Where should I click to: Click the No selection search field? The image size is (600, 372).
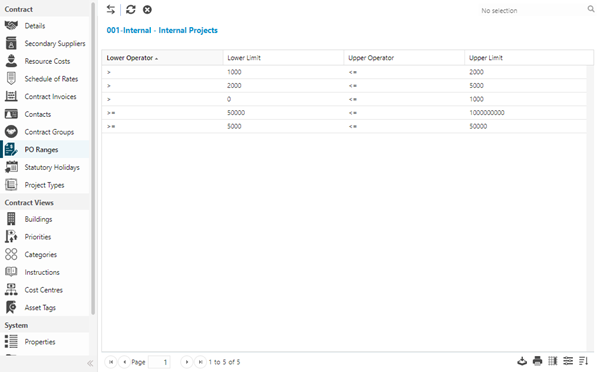click(x=532, y=10)
